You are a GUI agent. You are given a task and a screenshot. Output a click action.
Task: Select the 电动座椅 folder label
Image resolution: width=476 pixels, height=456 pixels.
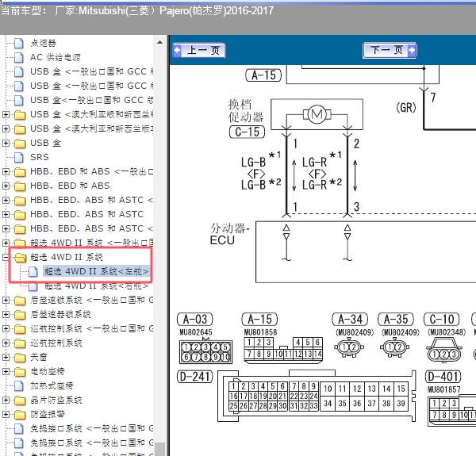48,371
